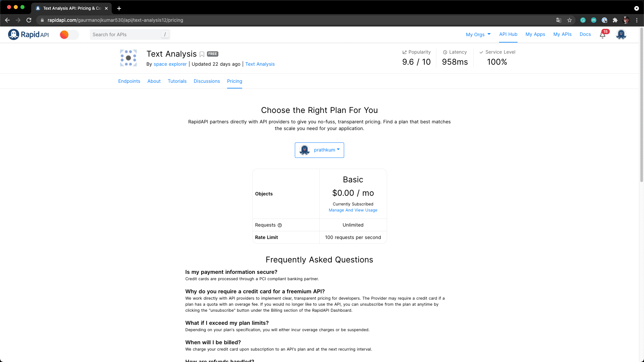
Task: Toggle visibility of Endpoints tab content
Action: [x=129, y=81]
